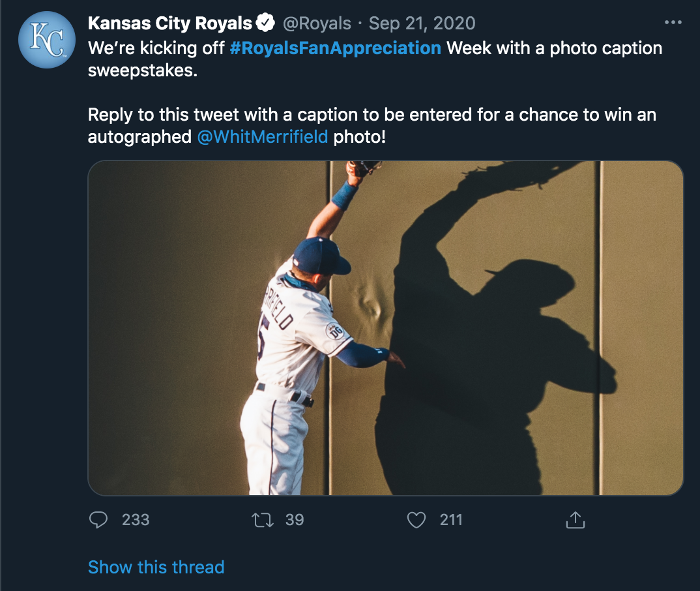The image size is (700, 591).
Task: Open the #RoyalsFanAppreciation hashtag
Action: 335,48
